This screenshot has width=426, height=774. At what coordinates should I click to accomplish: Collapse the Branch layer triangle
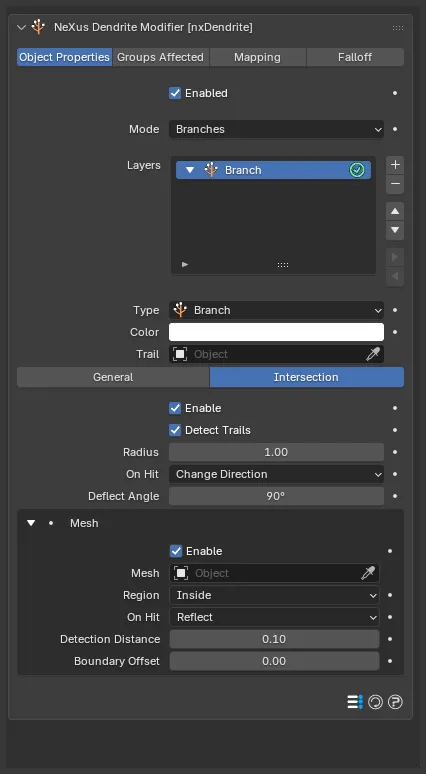190,170
